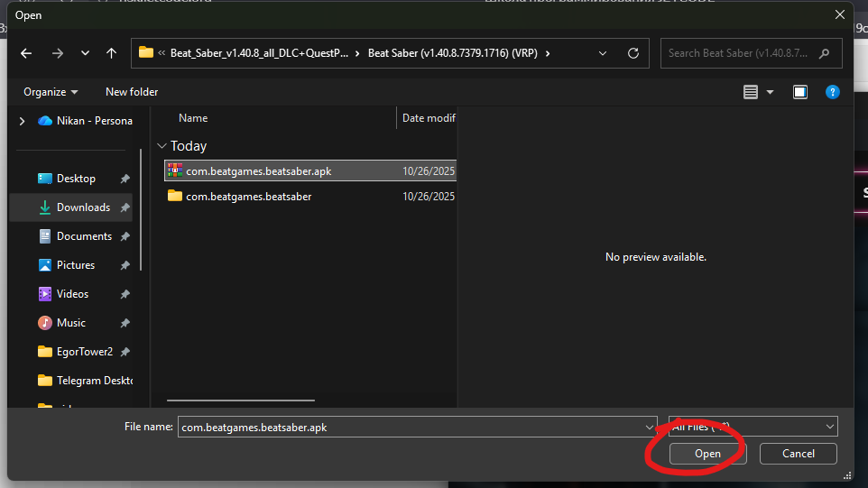This screenshot has width=868, height=488.
Task: Open Telegram Desktop folder in sidebar
Action: [x=85, y=381]
